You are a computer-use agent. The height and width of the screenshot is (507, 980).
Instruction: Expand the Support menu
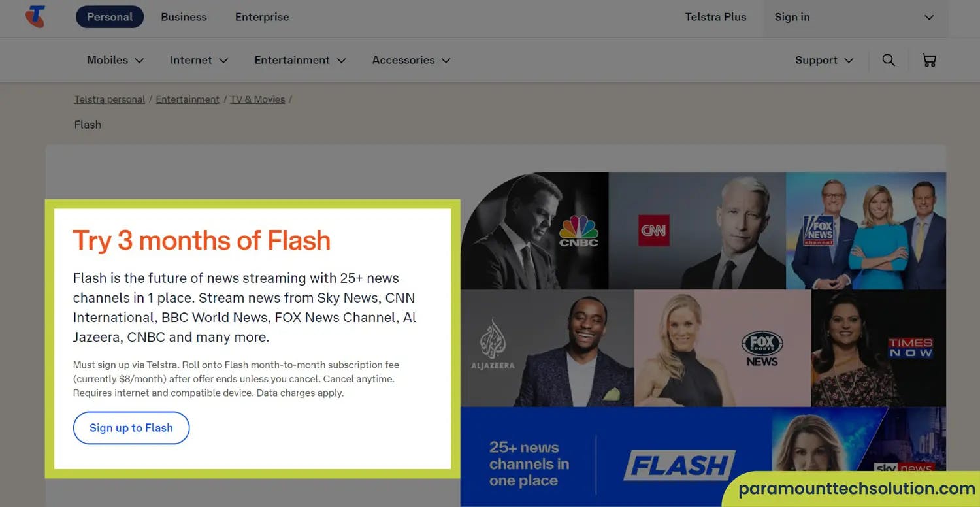pos(824,60)
